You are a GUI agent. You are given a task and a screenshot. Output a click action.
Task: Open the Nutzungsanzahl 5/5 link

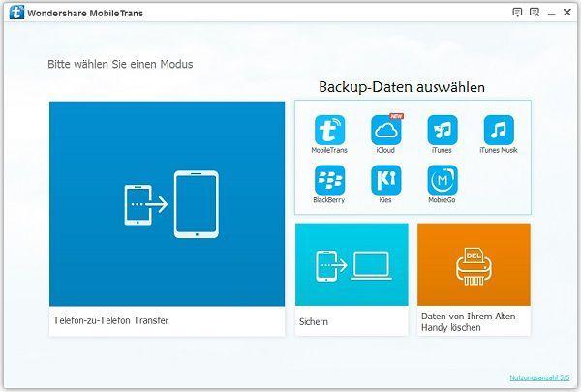point(539,377)
